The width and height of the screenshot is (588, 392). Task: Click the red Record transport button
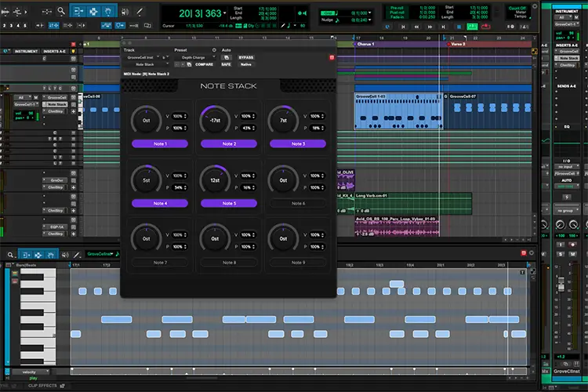[x=485, y=27]
